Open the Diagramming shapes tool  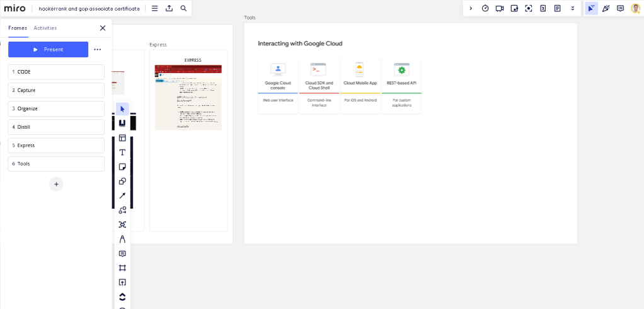point(122,210)
